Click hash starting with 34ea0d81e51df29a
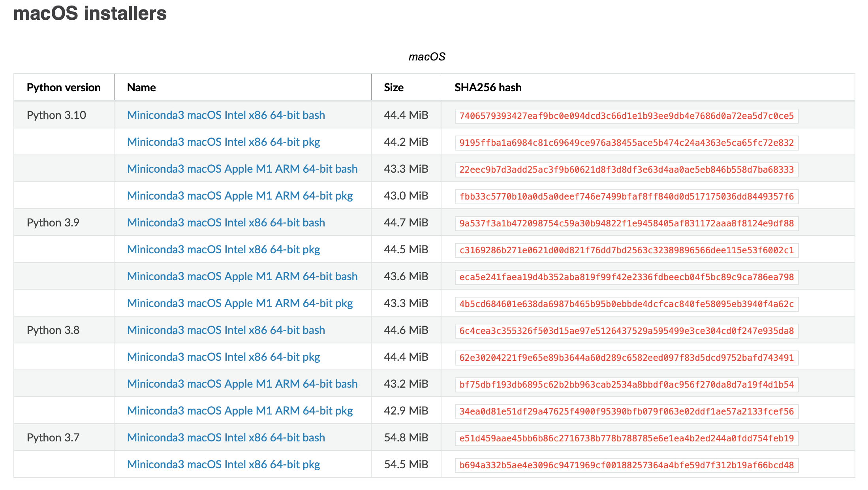The width and height of the screenshot is (868, 490). click(x=627, y=411)
